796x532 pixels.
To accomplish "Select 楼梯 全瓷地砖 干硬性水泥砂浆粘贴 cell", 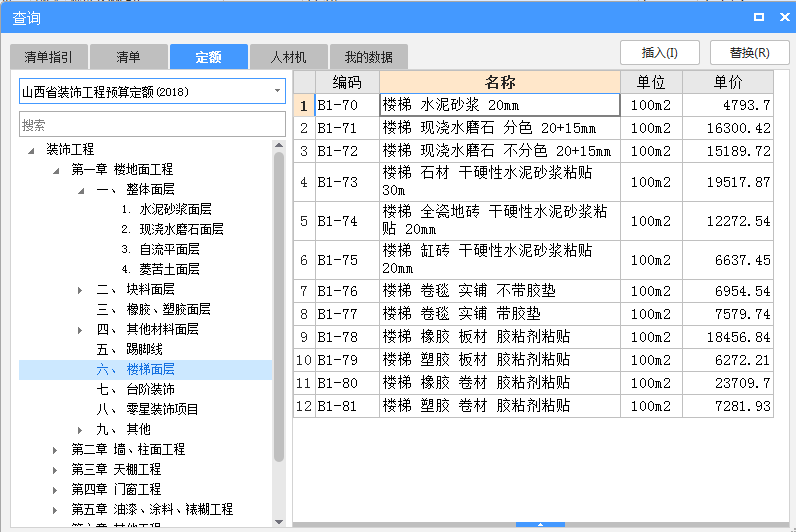I will pyautogui.click(x=500, y=221).
